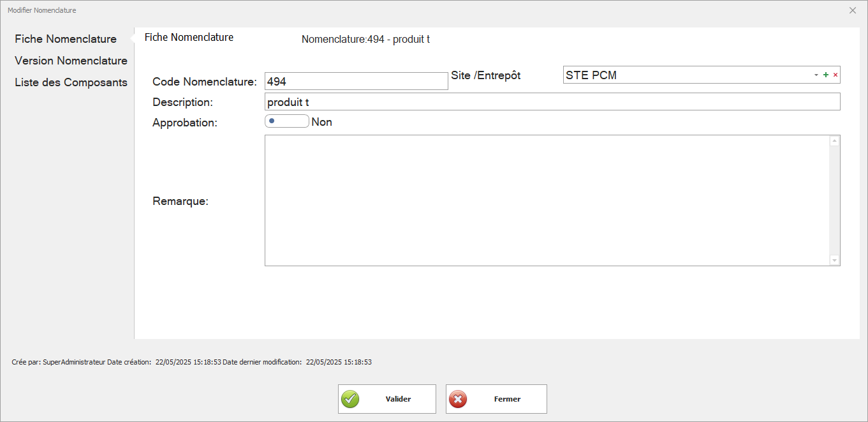The width and height of the screenshot is (868, 422).
Task: Click the red x icon in Site/Entrepôt field
Action: pos(835,75)
